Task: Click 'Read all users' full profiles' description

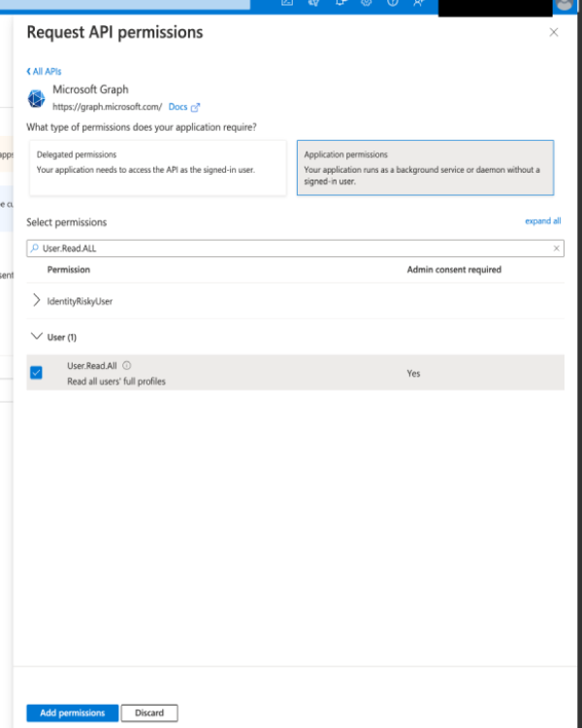Action: click(x=116, y=381)
